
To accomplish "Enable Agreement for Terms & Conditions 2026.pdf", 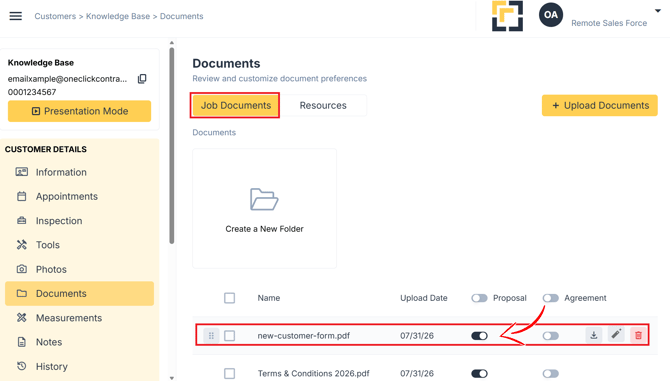I will [x=551, y=373].
